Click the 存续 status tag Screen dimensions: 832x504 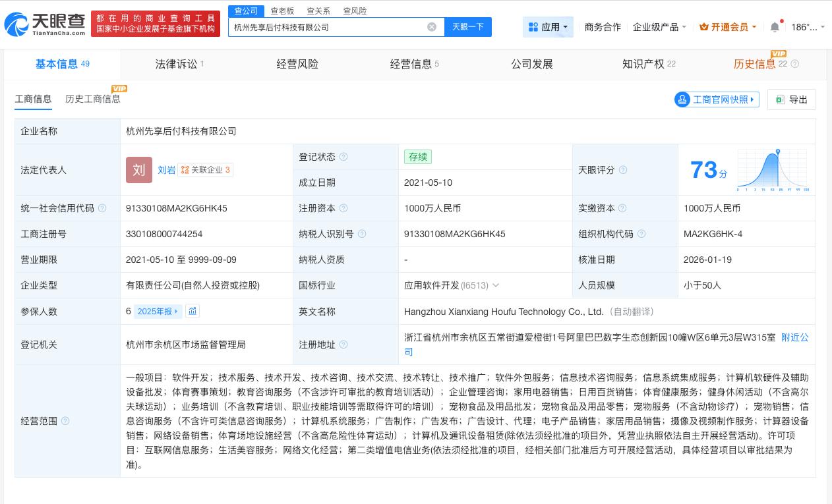[418, 157]
